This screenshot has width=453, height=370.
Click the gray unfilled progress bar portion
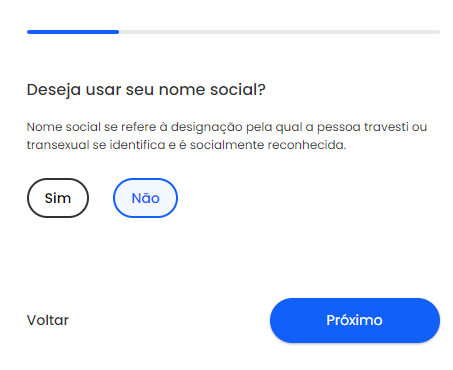click(x=279, y=32)
